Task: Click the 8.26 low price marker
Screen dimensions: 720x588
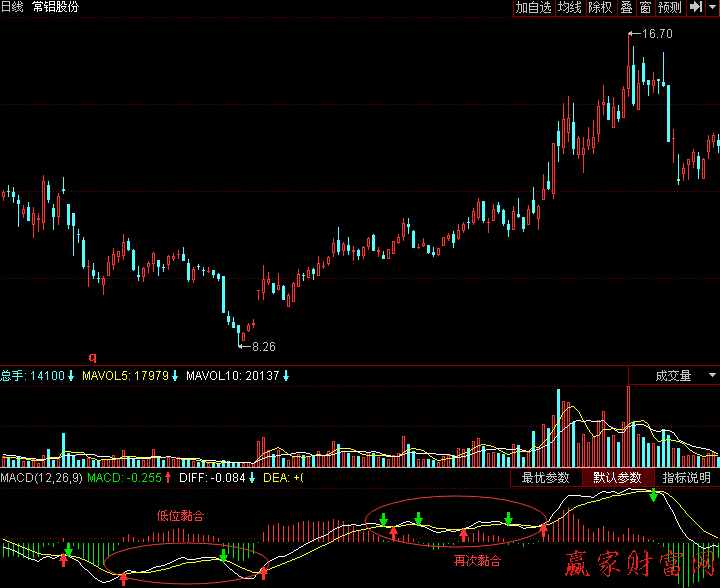Action: [262, 346]
